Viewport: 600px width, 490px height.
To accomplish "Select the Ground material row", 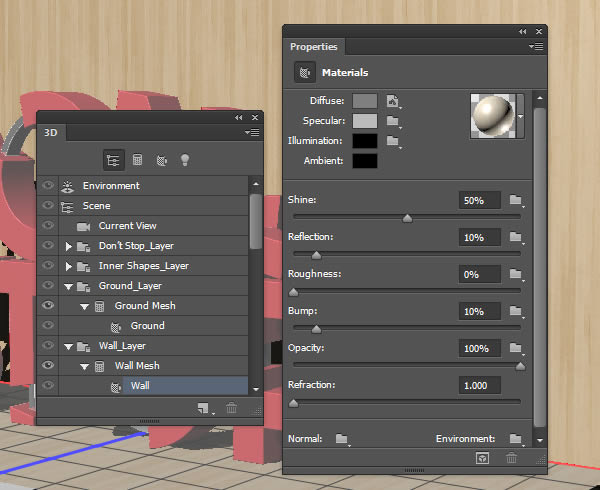I will 153,326.
